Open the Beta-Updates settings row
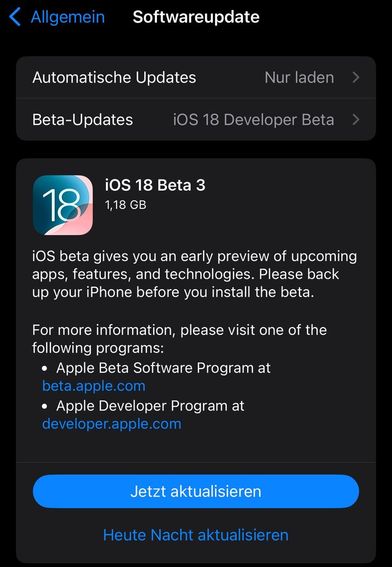The height and width of the screenshot is (567, 392). pos(83,120)
